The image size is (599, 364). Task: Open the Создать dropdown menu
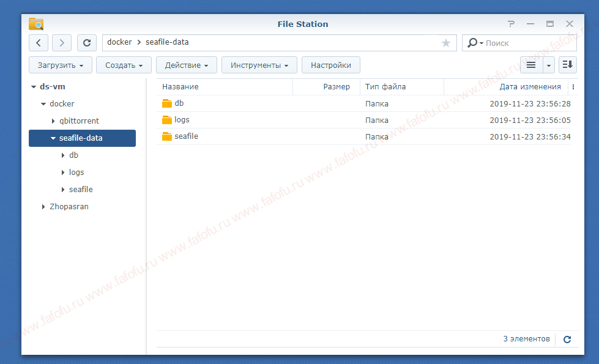tap(124, 65)
